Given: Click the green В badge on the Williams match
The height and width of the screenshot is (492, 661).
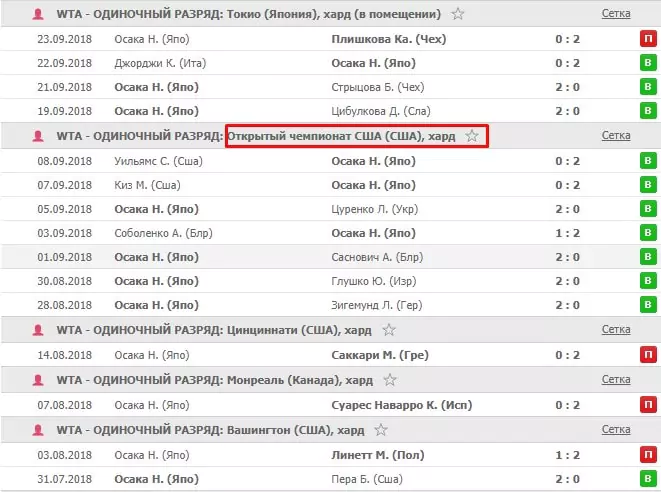Looking at the screenshot, I should pos(648,161).
